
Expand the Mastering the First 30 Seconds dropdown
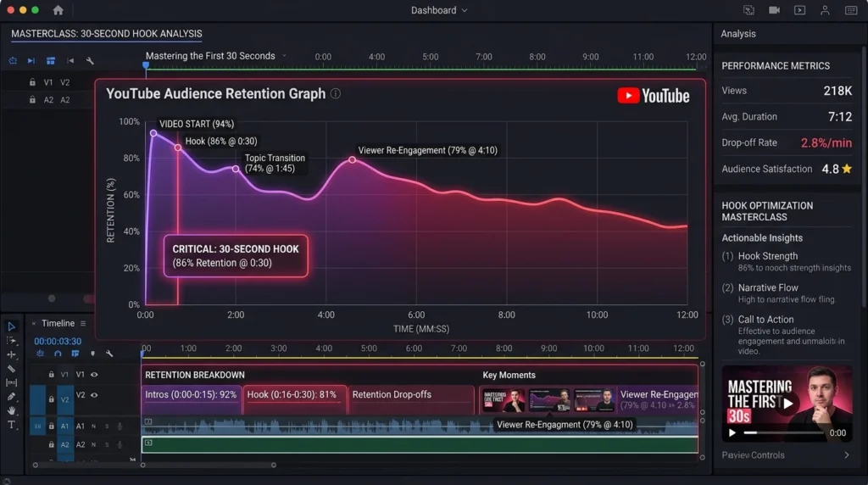285,56
